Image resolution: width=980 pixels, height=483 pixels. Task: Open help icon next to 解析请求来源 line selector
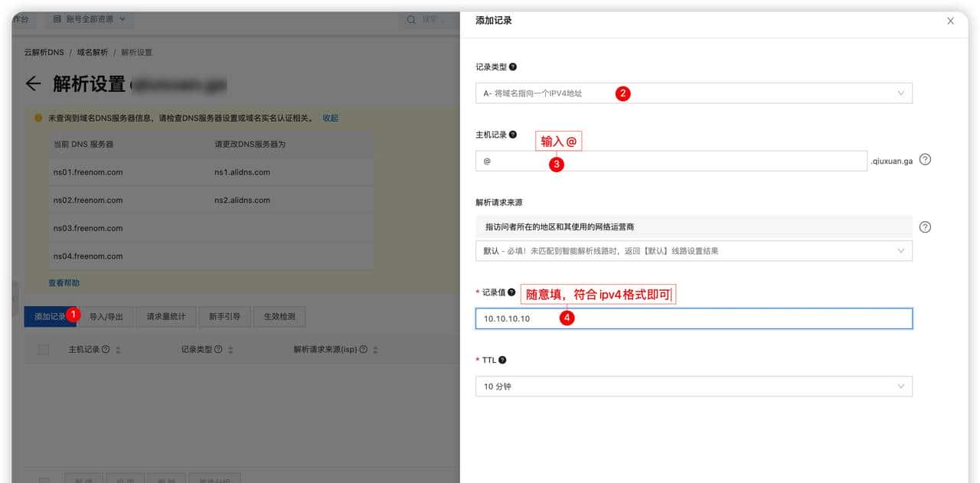point(925,227)
